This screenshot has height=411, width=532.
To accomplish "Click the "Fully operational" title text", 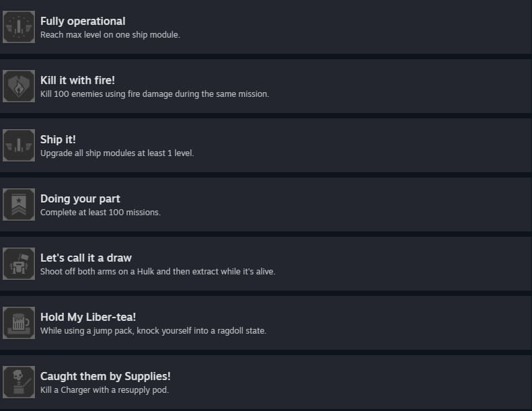I will 83,22.
